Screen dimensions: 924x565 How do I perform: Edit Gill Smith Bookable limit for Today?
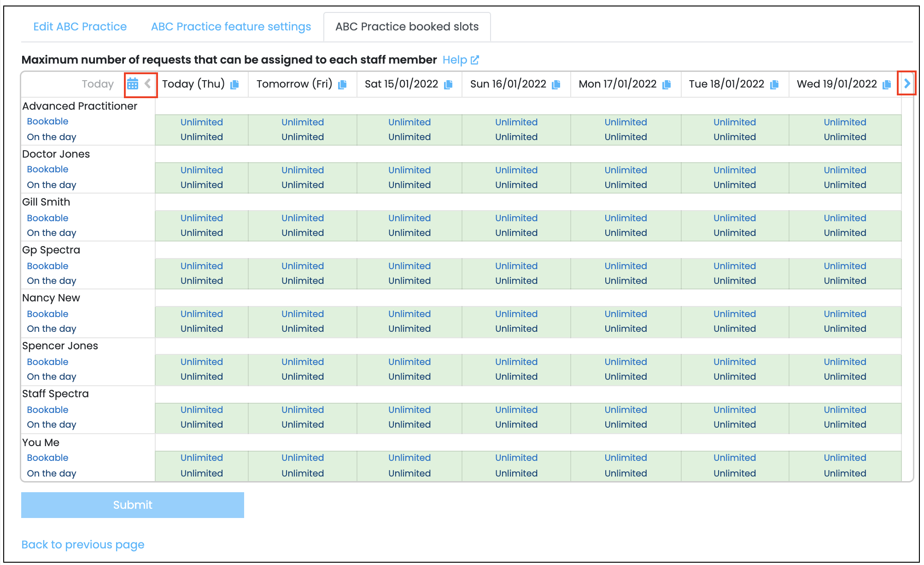(x=201, y=218)
